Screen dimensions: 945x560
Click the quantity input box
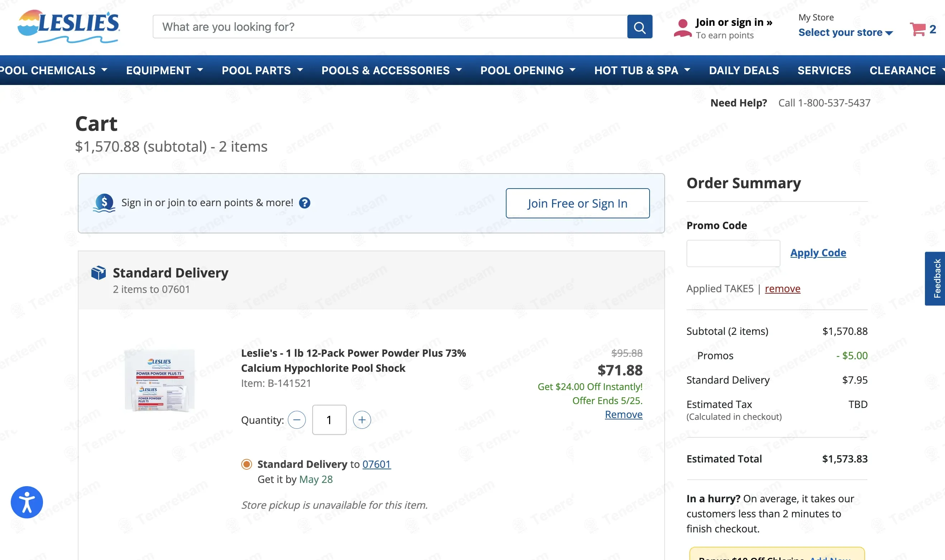point(329,419)
